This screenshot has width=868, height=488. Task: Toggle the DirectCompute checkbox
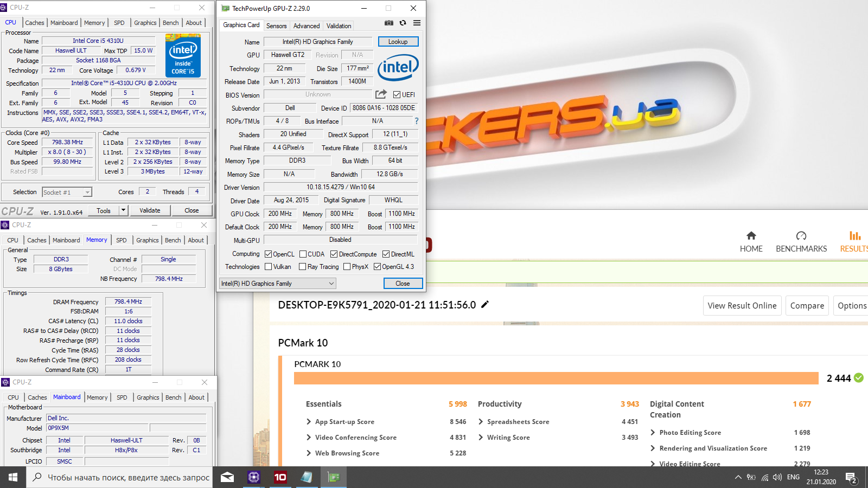click(x=334, y=254)
